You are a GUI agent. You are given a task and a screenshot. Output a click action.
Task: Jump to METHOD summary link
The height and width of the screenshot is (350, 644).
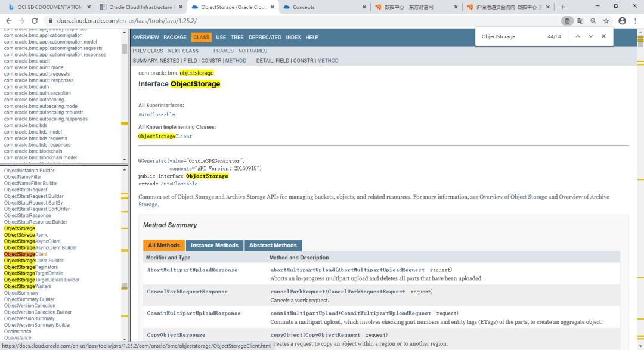pyautogui.click(x=236, y=61)
